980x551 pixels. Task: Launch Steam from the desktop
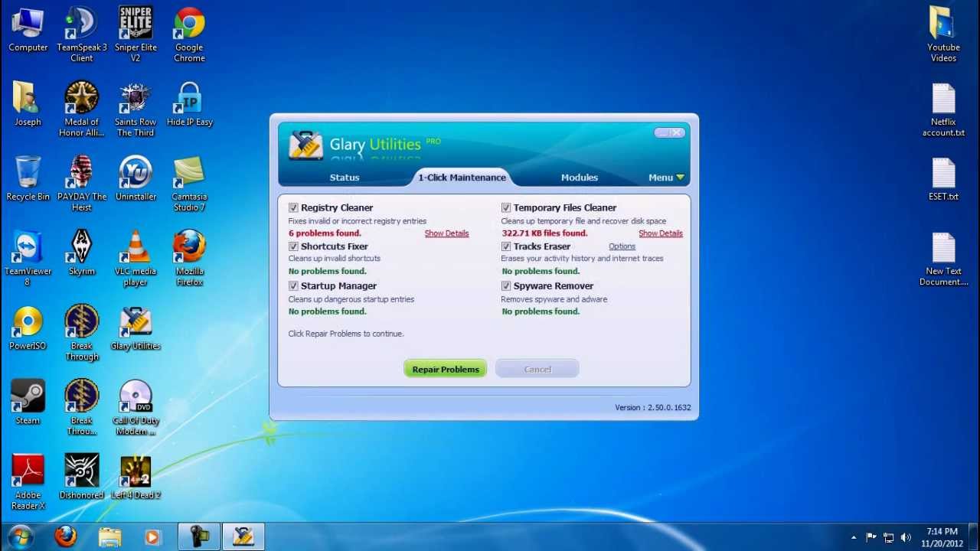[28, 403]
